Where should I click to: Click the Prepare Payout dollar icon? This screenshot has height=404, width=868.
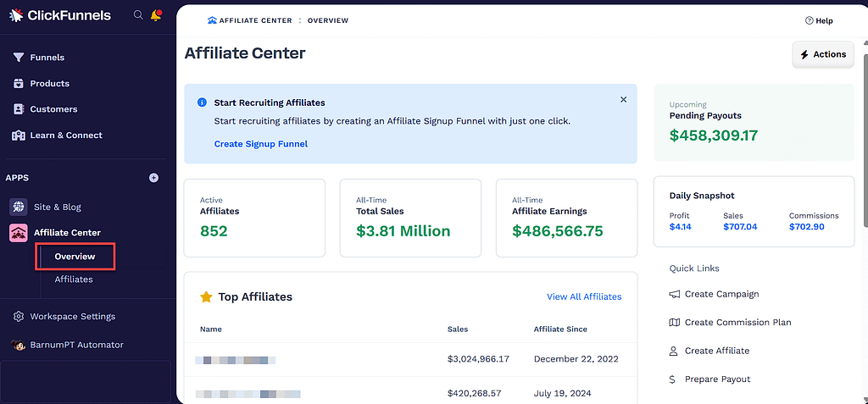click(x=672, y=379)
